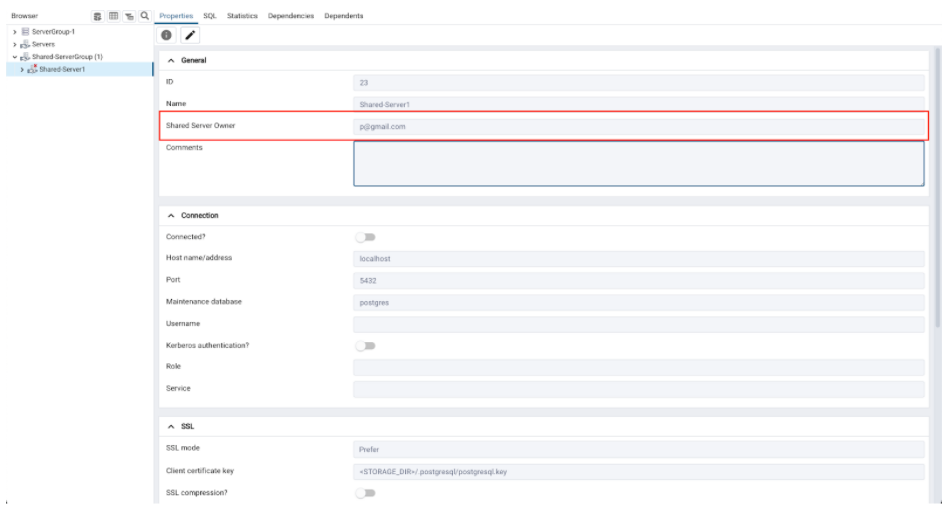Expand the Servers tree node arrow

(12, 44)
